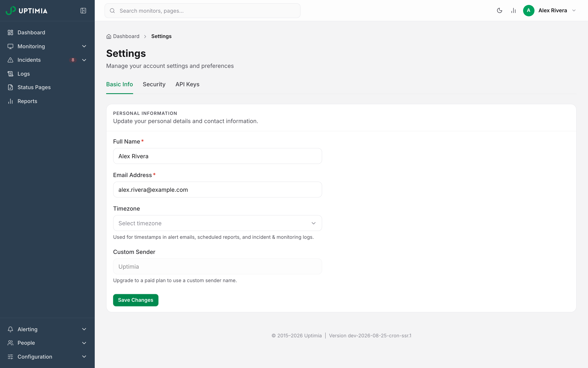The width and height of the screenshot is (588, 368).
Task: Select the Basic Info tab
Action: click(x=120, y=84)
